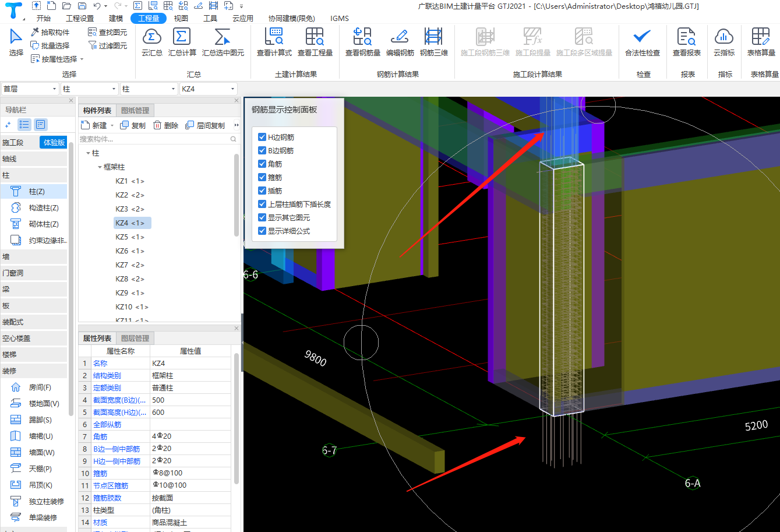The height and width of the screenshot is (532, 780).
Task: Click the undo arrow in the title bar
Action: coord(97,6)
